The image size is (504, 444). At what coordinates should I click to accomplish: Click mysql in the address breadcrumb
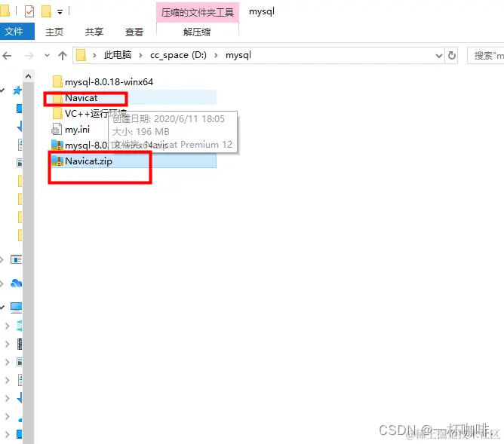238,55
